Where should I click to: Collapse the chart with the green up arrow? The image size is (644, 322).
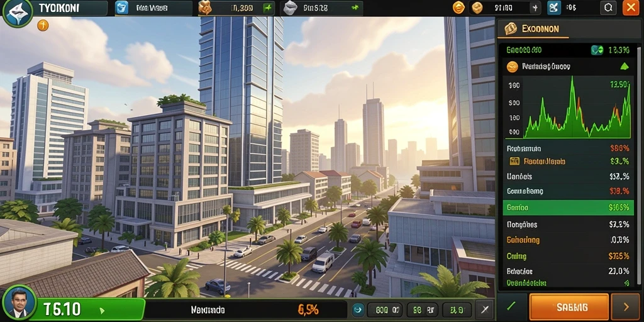[x=625, y=66]
